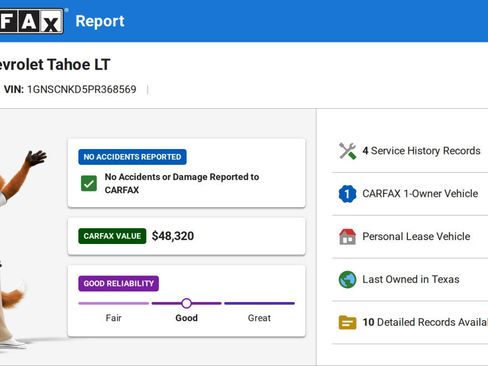Image resolution: width=488 pixels, height=366 pixels.
Task: Click the yellow folder records icon
Action: [347, 322]
